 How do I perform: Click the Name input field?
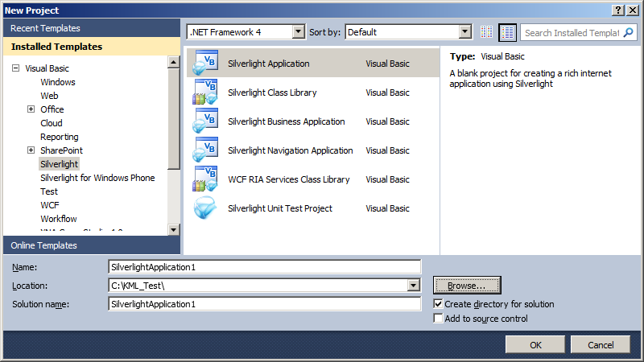pyautogui.click(x=265, y=267)
